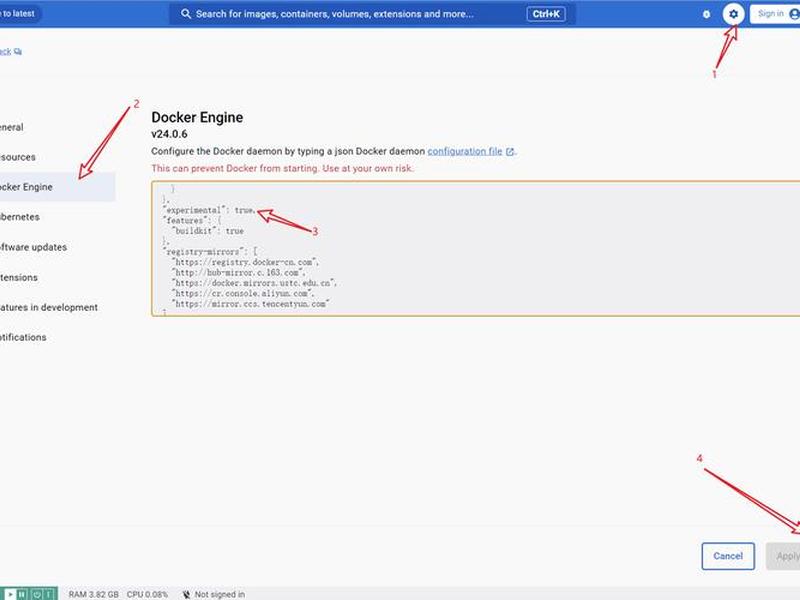This screenshot has height=600, width=800.
Task: Click the play icon in the status bar
Action: (10, 594)
